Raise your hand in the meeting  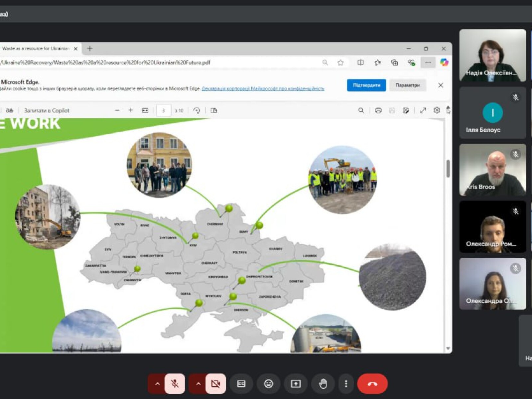323,384
